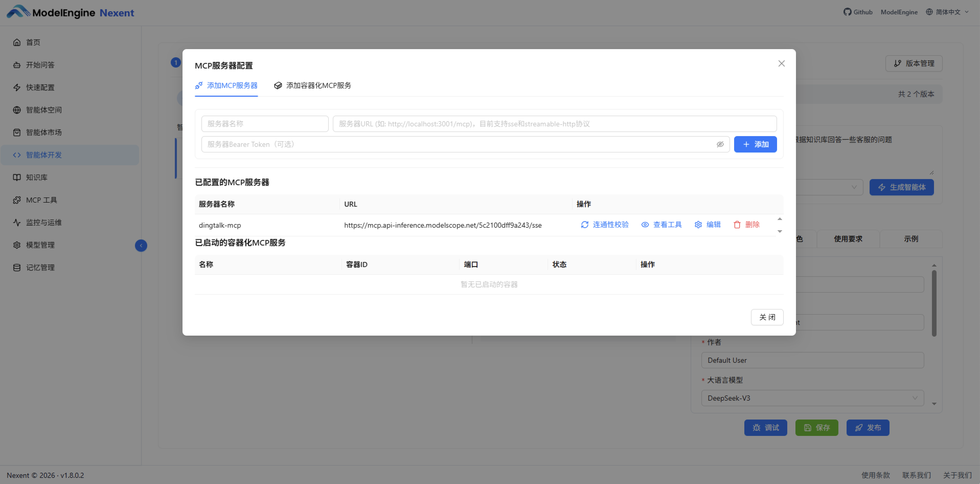Click the 服务器名称 input field
Screen dimensions: 980x484
pyautogui.click(x=265, y=124)
